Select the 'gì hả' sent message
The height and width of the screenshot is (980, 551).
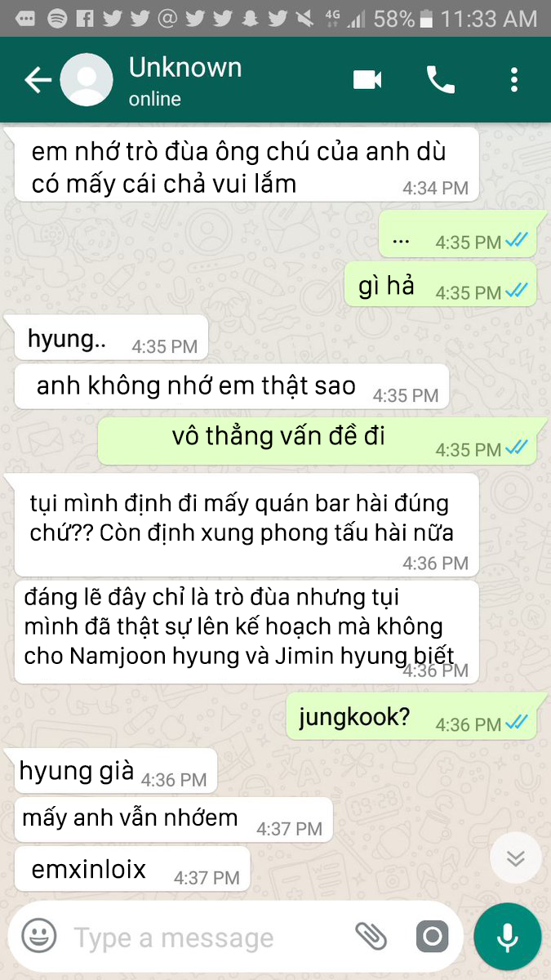[x=441, y=286]
